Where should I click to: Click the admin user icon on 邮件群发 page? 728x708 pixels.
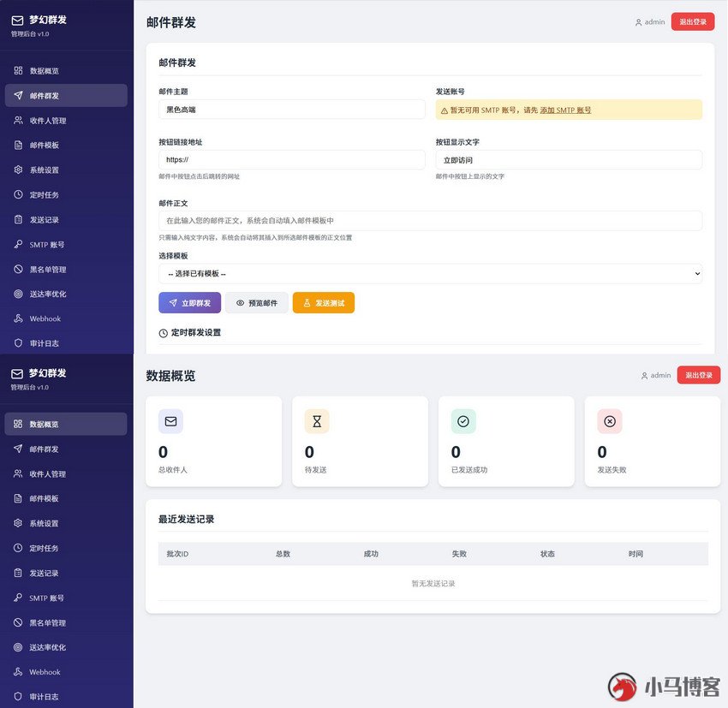point(638,22)
